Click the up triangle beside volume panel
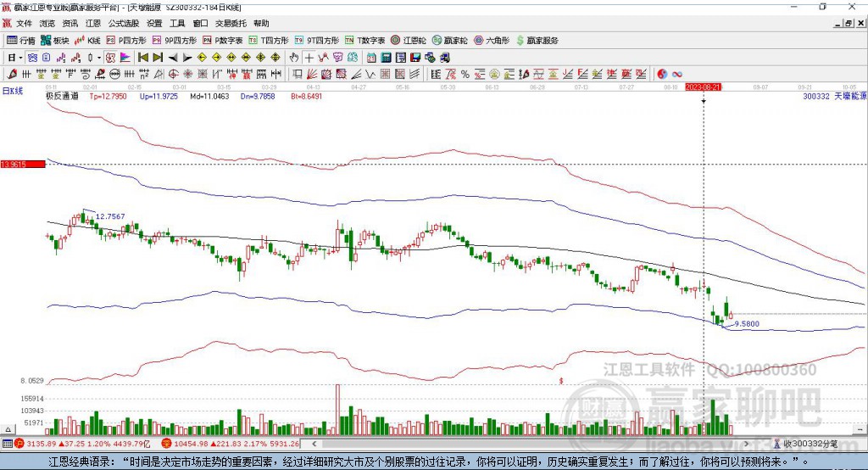The width and height of the screenshot is (868, 470). [x=8, y=429]
